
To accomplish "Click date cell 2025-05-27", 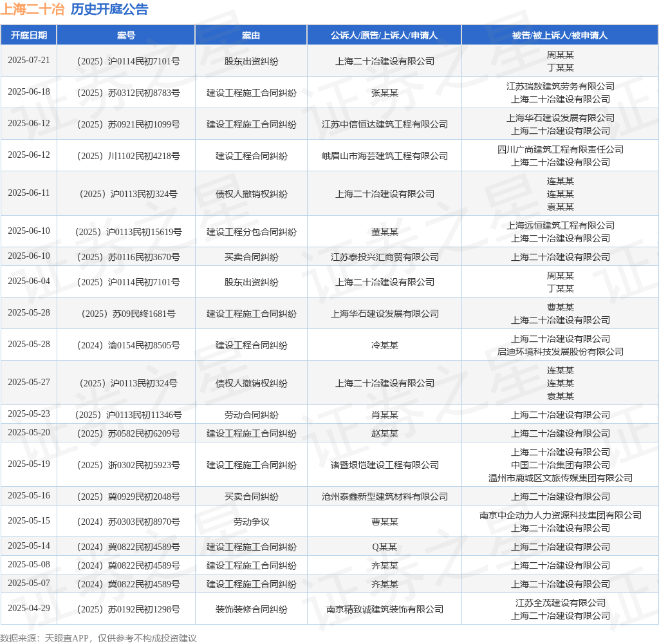I will coord(28,382).
